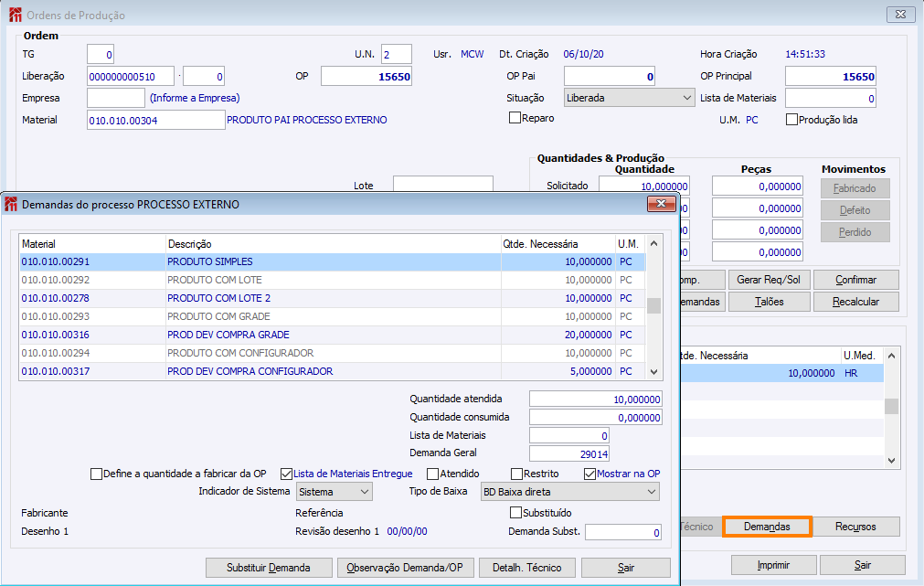Tick the Substituído checkbox
This screenshot has height=586, width=924.
[515, 513]
